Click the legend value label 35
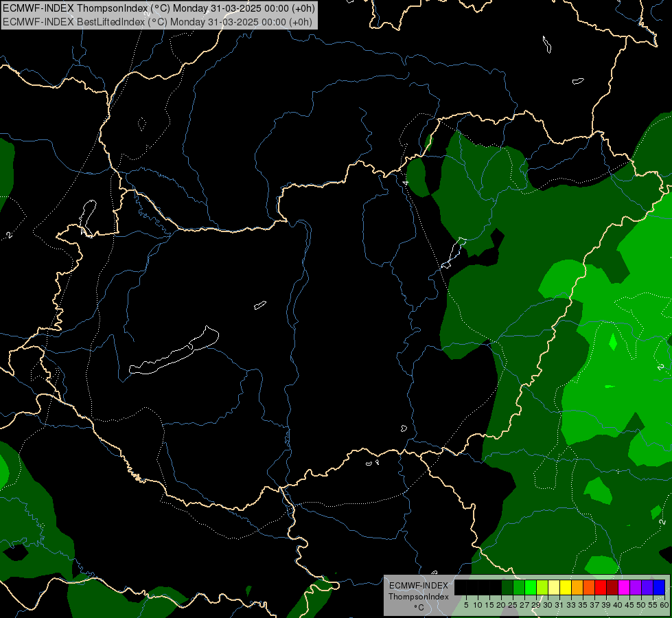This screenshot has width=672, height=618. [x=583, y=605]
